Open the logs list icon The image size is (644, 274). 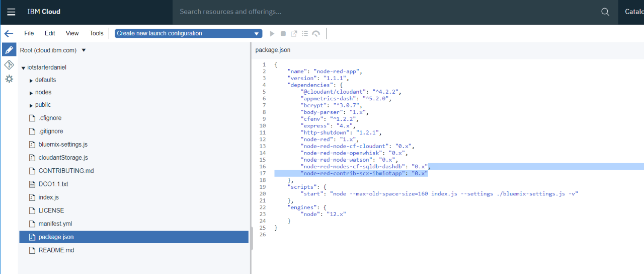[305, 34]
